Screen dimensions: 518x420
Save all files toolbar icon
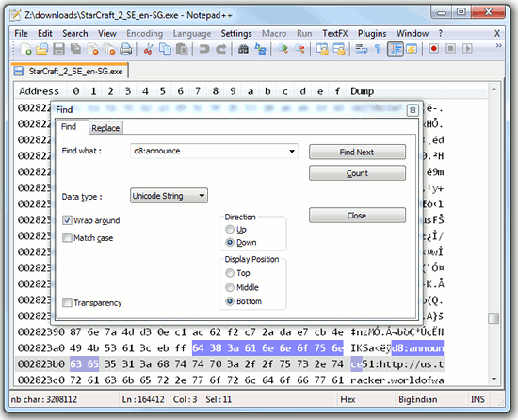click(x=75, y=49)
